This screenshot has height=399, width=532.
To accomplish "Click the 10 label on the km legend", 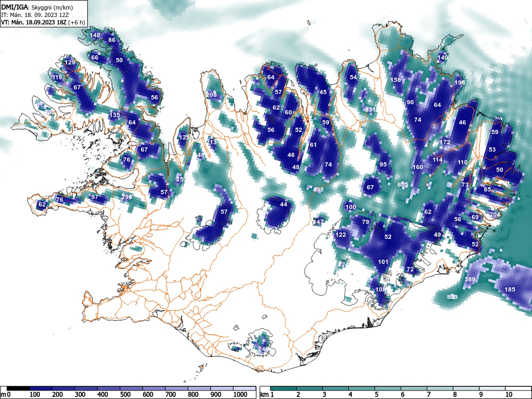I will (x=509, y=395).
